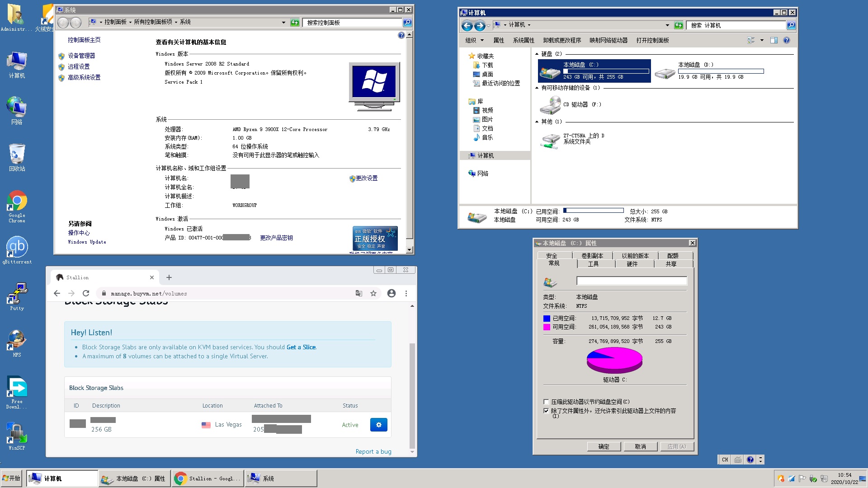
Task: Open the qBittorrent desktop icon
Action: tap(17, 250)
